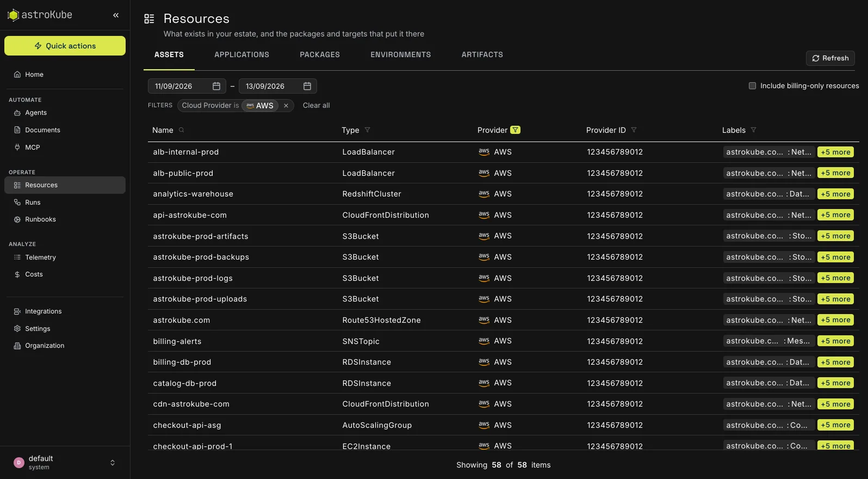Click AutoScalingGroup type cell
This screenshot has width=868, height=479.
click(x=377, y=425)
